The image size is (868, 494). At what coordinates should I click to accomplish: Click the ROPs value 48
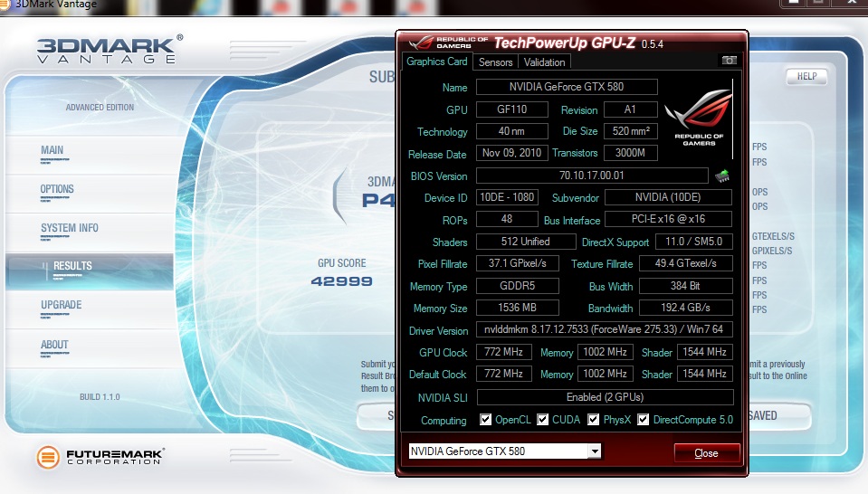pyautogui.click(x=507, y=219)
